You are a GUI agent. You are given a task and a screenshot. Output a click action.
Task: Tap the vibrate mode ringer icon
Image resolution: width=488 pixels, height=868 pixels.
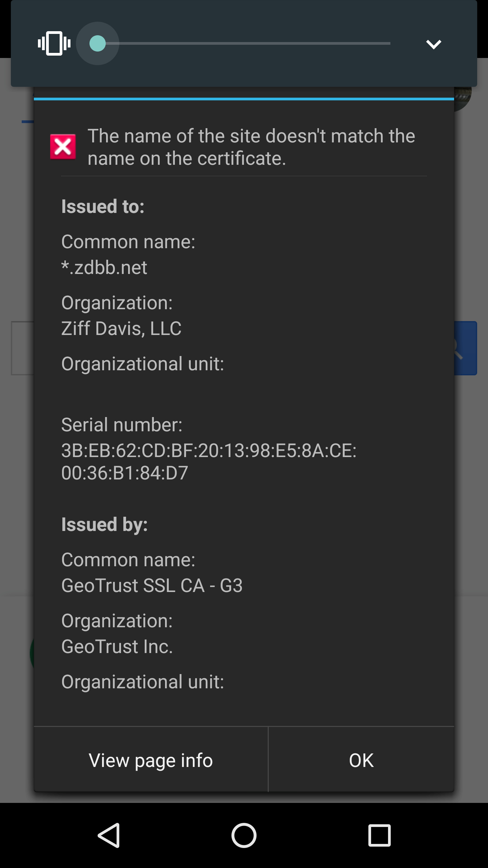click(54, 43)
